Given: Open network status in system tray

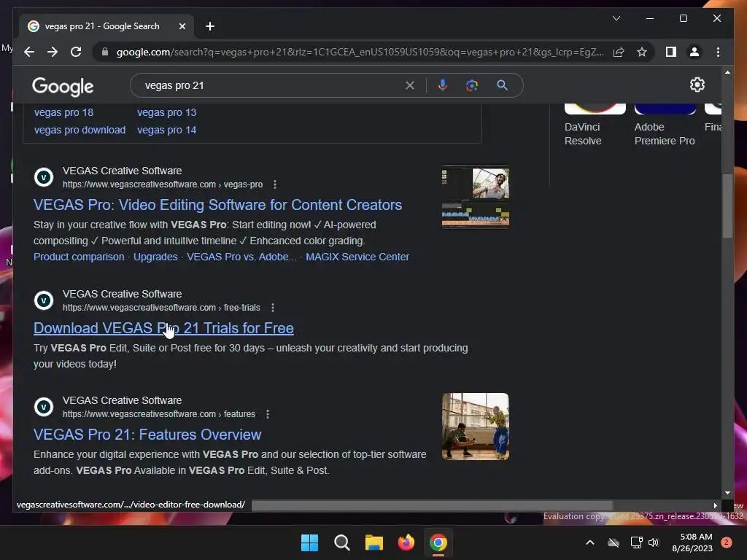Looking at the screenshot, I should pyautogui.click(x=636, y=542).
